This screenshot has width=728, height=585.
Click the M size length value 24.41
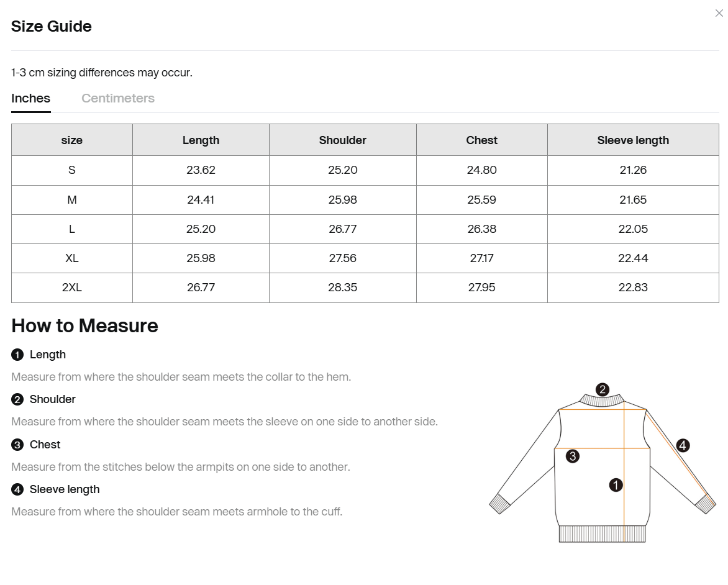[x=201, y=200]
